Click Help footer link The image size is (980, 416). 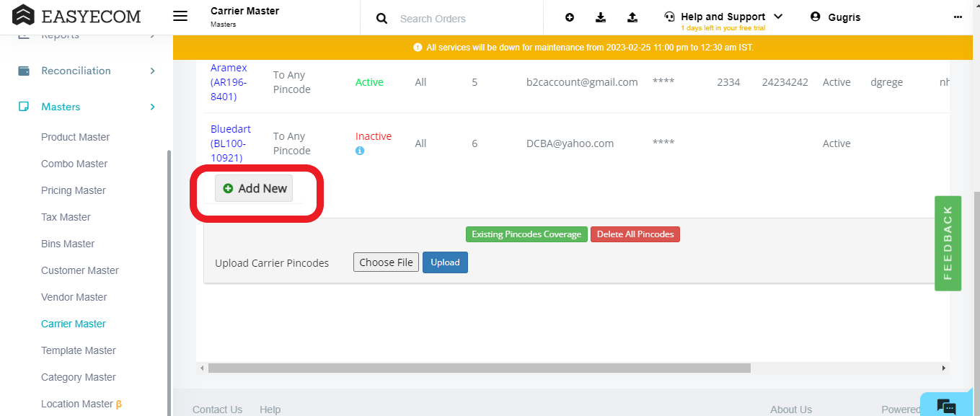270,410
